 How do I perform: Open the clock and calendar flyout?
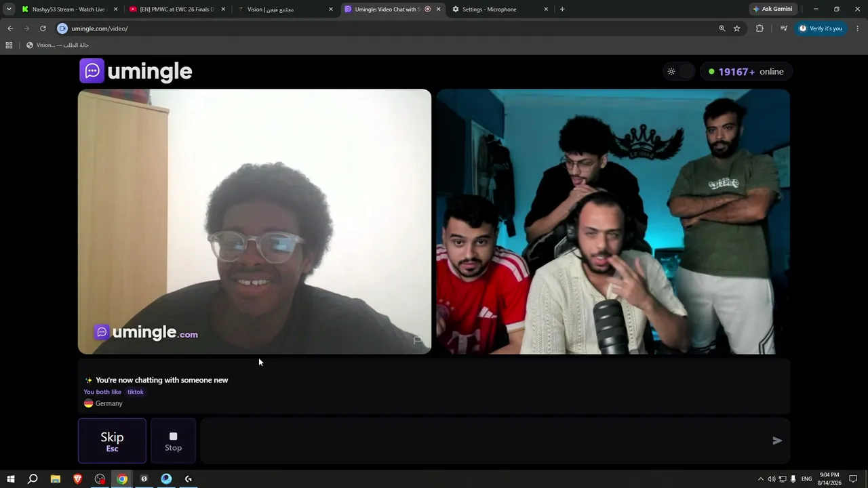tap(829, 479)
